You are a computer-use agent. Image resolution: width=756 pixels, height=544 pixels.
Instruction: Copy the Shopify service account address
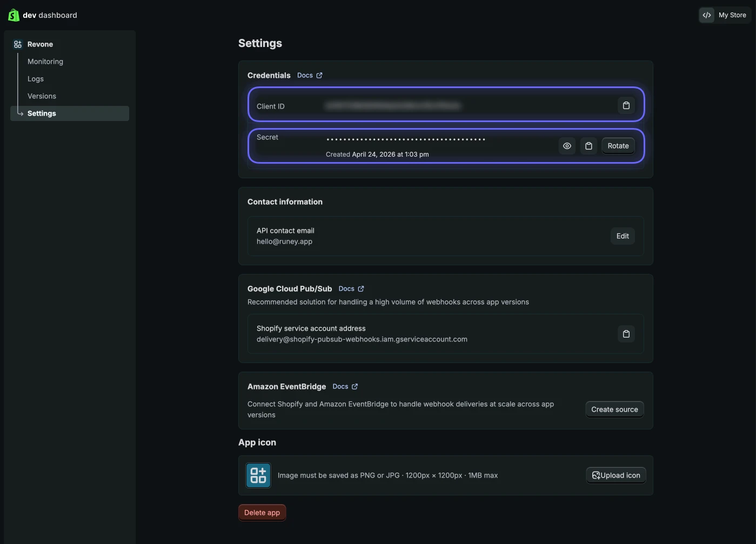tap(626, 334)
